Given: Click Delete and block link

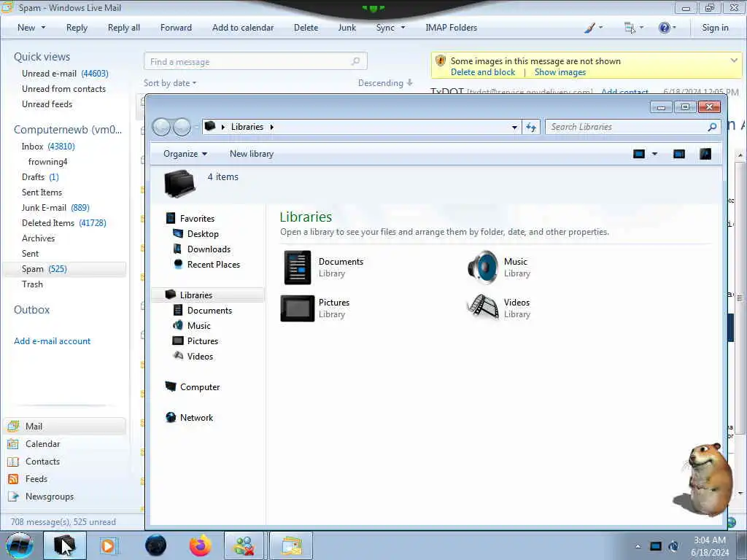Looking at the screenshot, I should coord(483,72).
